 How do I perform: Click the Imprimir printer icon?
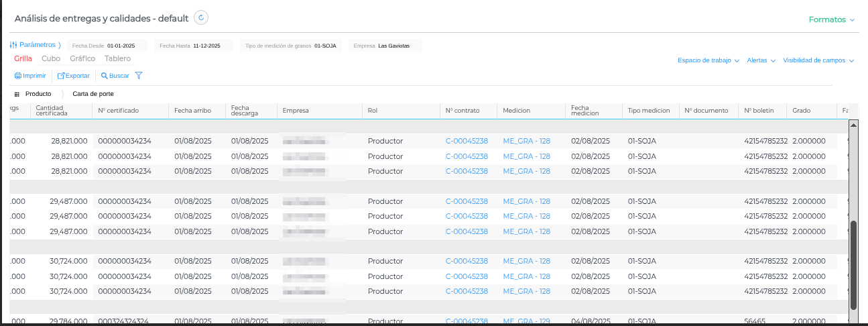(x=17, y=76)
